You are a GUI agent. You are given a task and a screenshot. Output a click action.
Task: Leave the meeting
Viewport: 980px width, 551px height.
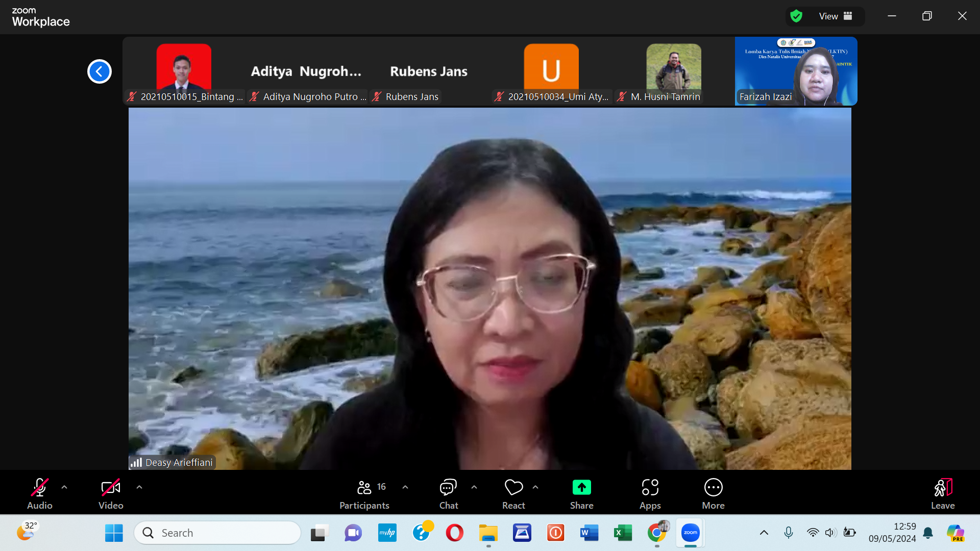point(942,494)
